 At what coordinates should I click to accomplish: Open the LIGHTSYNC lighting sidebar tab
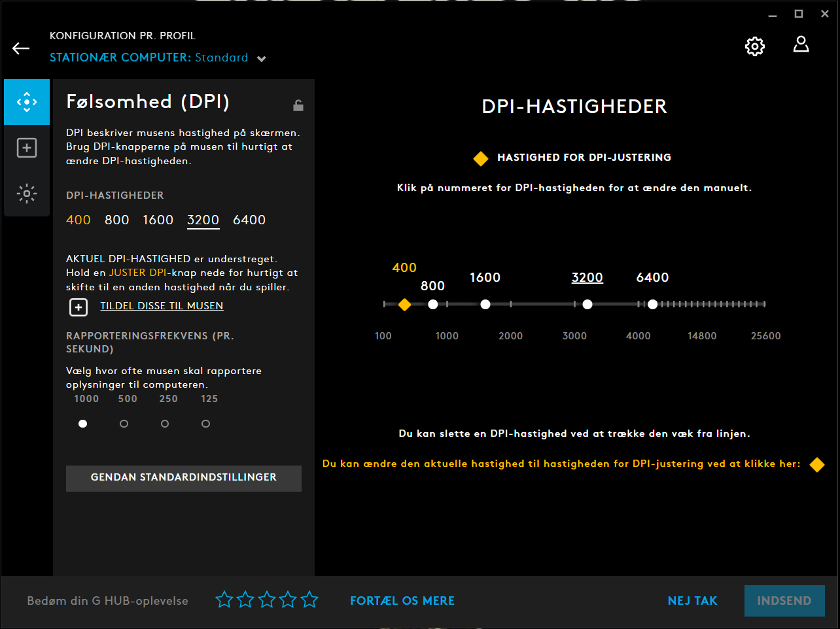[x=27, y=194]
